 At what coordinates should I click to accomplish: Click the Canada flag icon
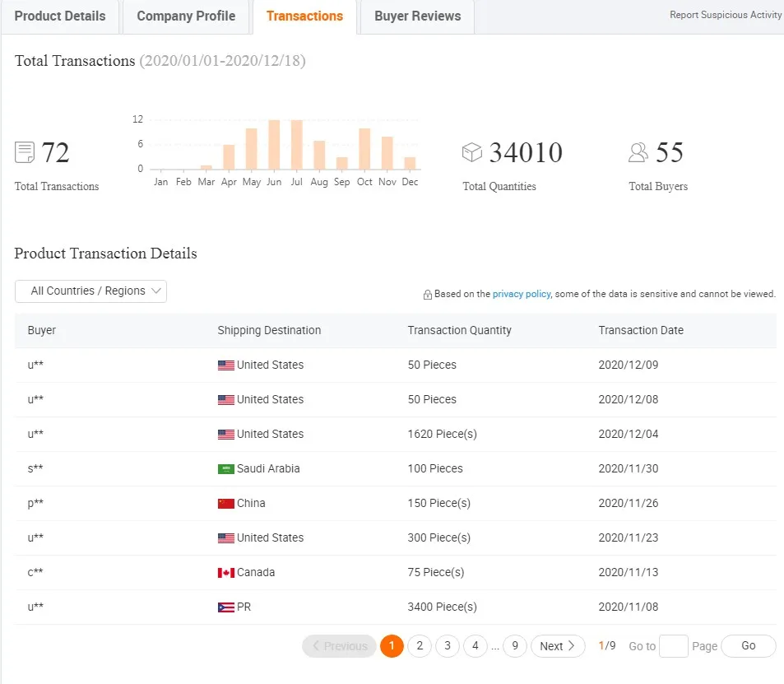point(225,573)
